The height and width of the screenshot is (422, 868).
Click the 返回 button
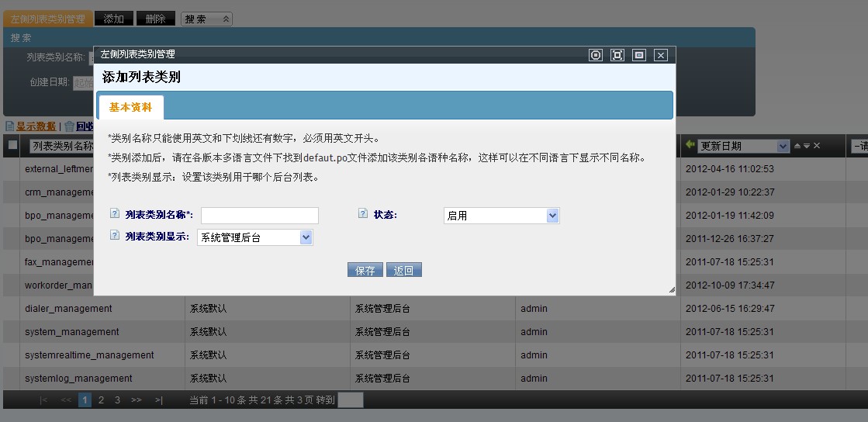coord(403,270)
